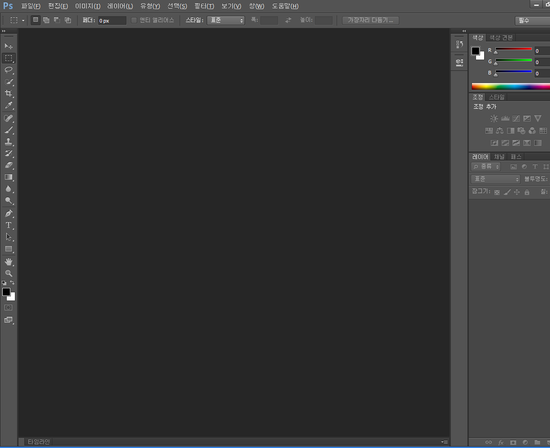The image size is (550, 448).
Task: Select the Eyedropper tool
Action: pos(8,105)
